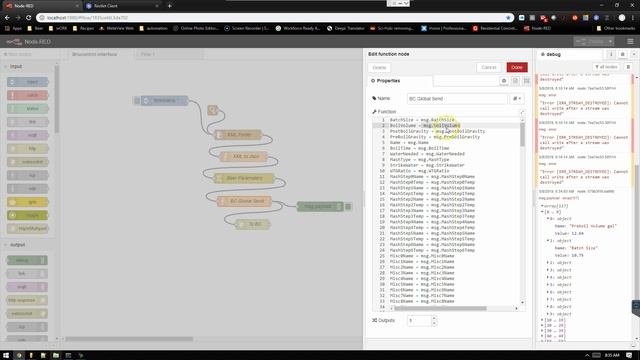This screenshot has height=360, width=640.
Task: Expand the [10 … 19] range
Action: [x=542, y=320]
